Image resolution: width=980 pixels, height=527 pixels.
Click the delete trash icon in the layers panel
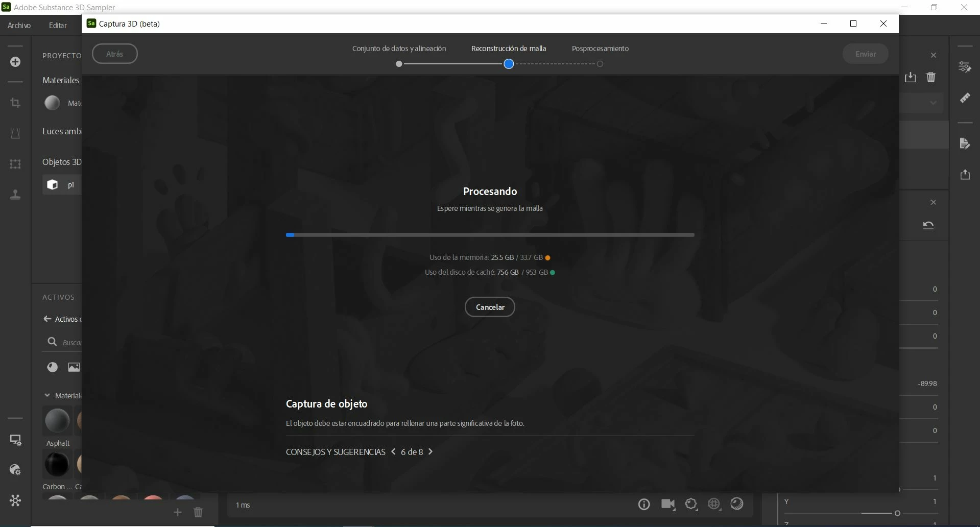[x=931, y=77]
